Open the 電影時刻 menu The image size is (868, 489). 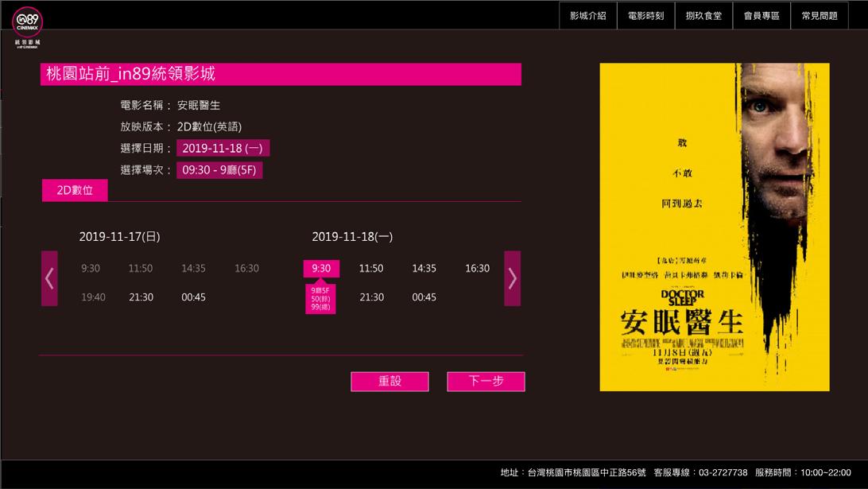(645, 16)
